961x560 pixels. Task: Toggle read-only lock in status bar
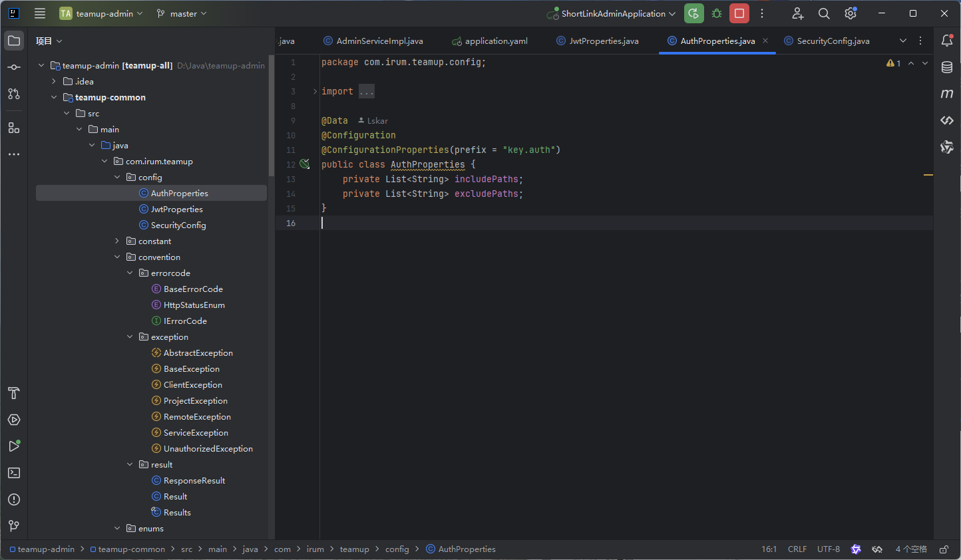coord(944,549)
